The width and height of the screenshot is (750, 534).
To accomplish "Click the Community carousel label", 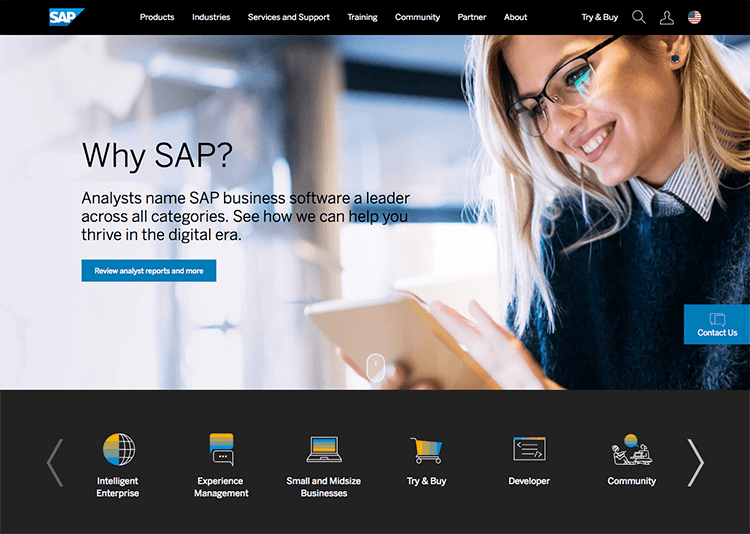I will [632, 481].
